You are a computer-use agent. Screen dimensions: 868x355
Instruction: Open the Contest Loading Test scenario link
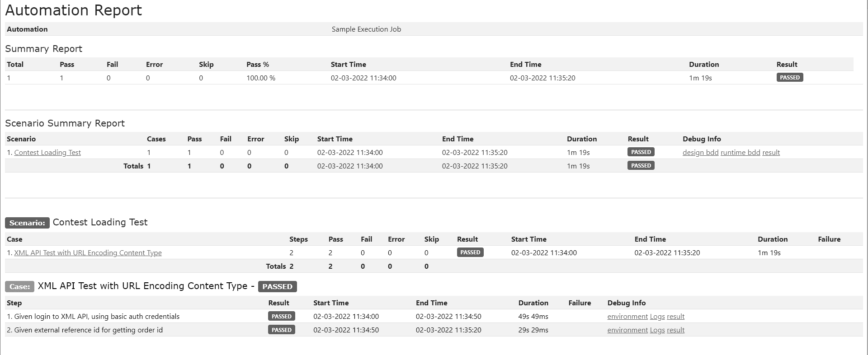tap(47, 153)
